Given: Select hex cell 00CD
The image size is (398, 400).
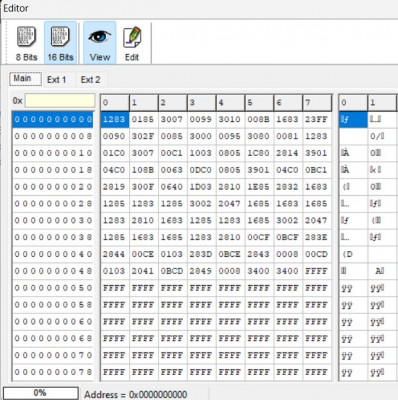Looking at the screenshot, I should pyautogui.click(x=317, y=254).
